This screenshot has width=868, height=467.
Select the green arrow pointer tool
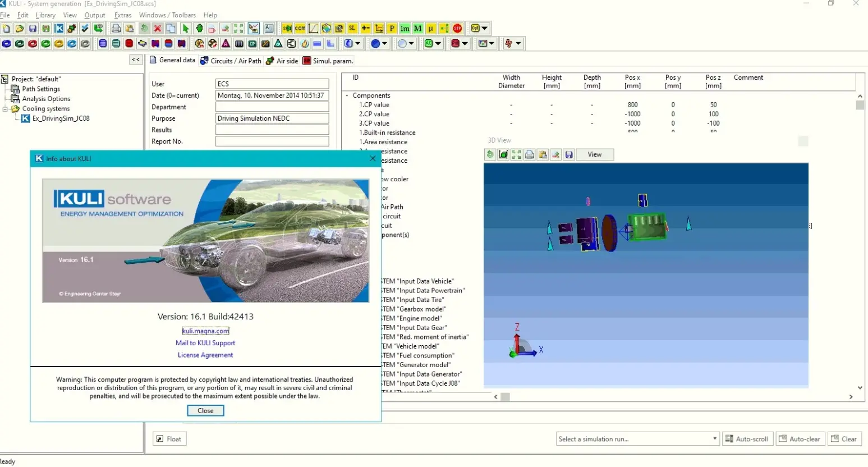point(186,28)
